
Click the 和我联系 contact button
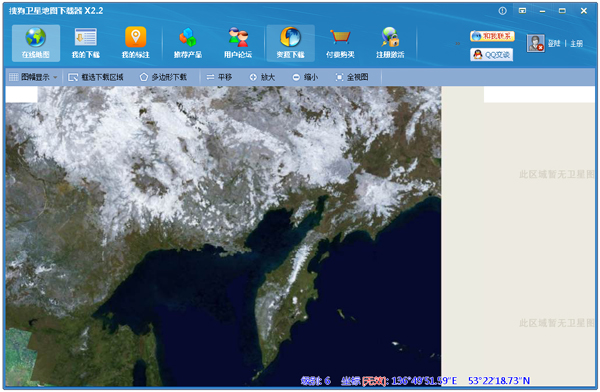pos(492,36)
